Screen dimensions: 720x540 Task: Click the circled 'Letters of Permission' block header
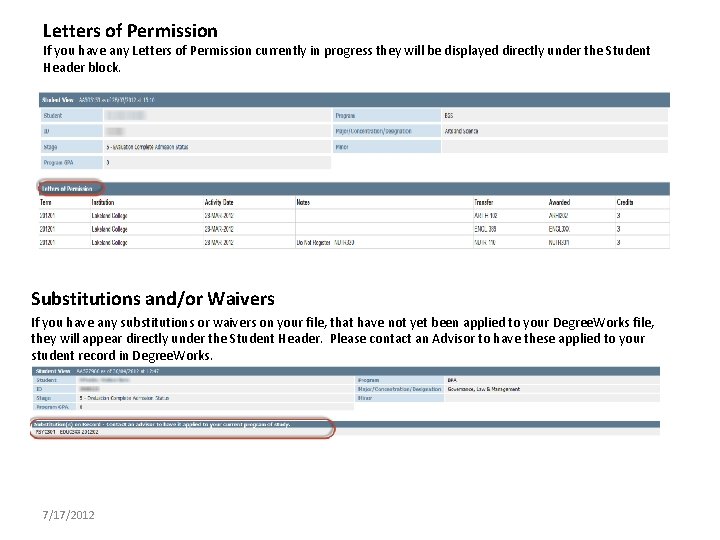pyautogui.click(x=67, y=189)
